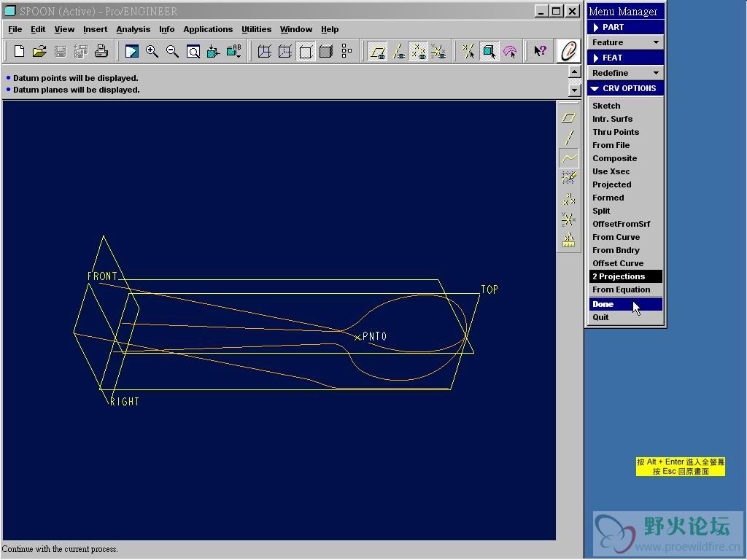Expand the PART menu header
The width and height of the screenshot is (747, 560).
[x=625, y=27]
